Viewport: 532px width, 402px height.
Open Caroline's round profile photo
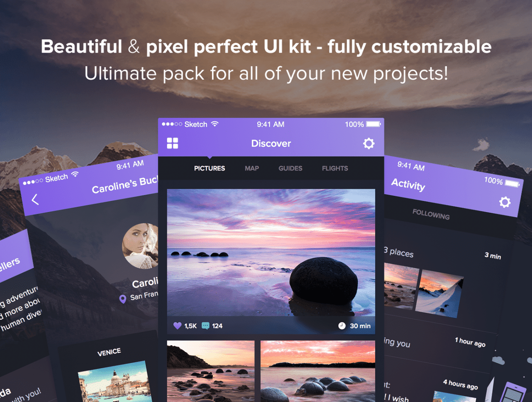[x=140, y=246]
